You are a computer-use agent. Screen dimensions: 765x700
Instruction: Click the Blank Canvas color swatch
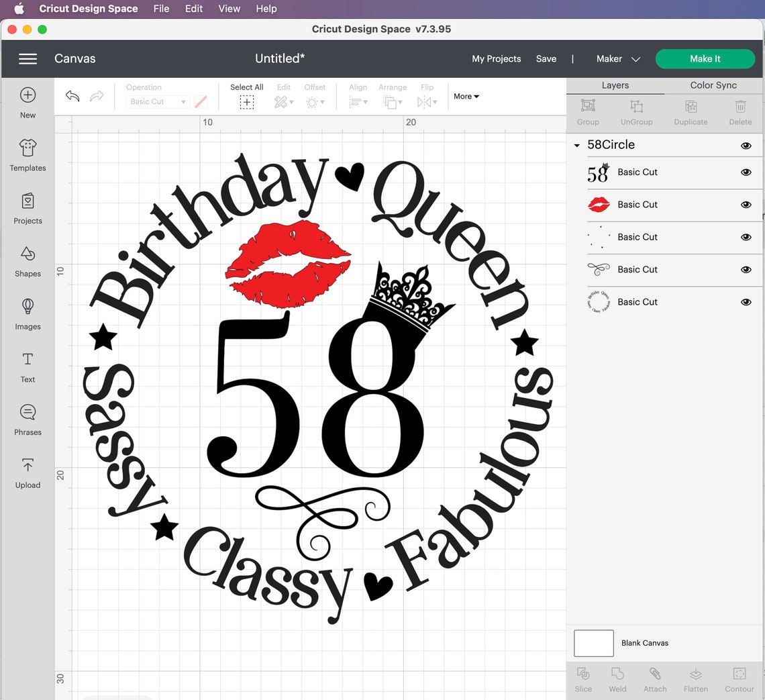(593, 642)
